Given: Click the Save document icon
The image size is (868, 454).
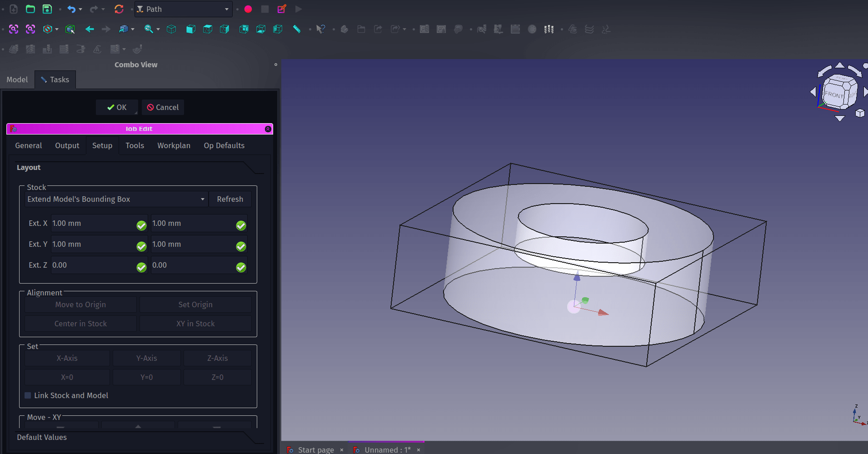Looking at the screenshot, I should 47,9.
